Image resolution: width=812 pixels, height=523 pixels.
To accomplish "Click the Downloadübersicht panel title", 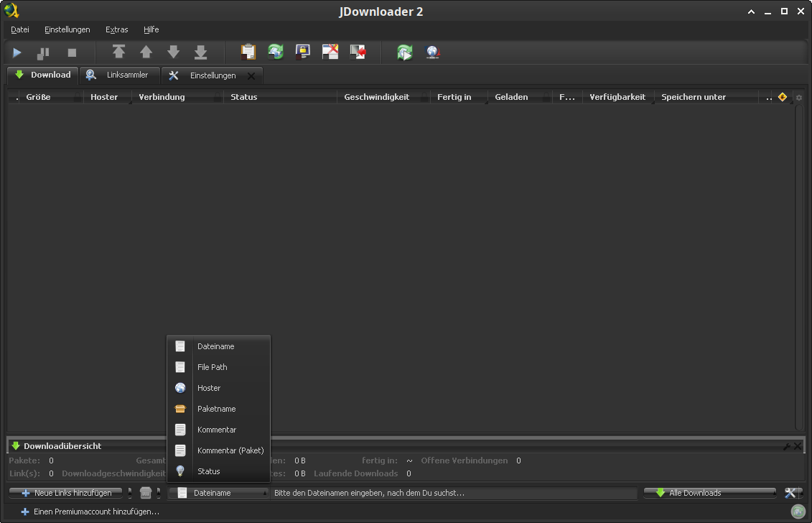I will (x=62, y=445).
